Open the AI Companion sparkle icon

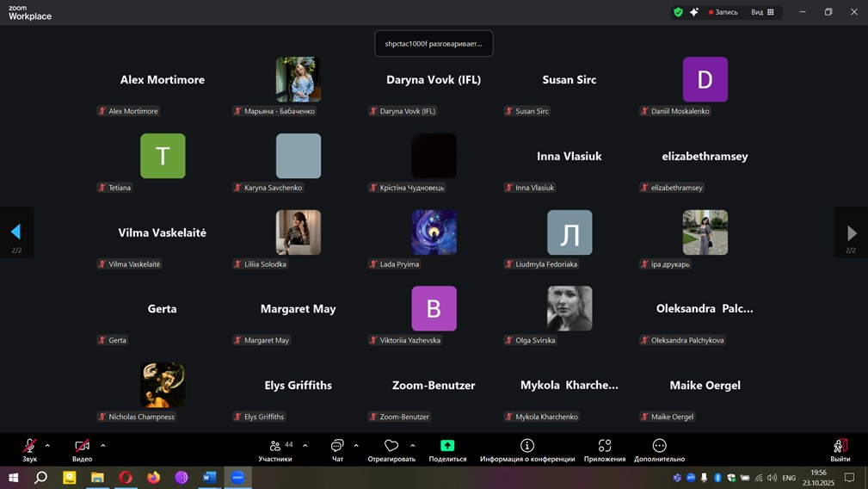[x=693, y=12]
